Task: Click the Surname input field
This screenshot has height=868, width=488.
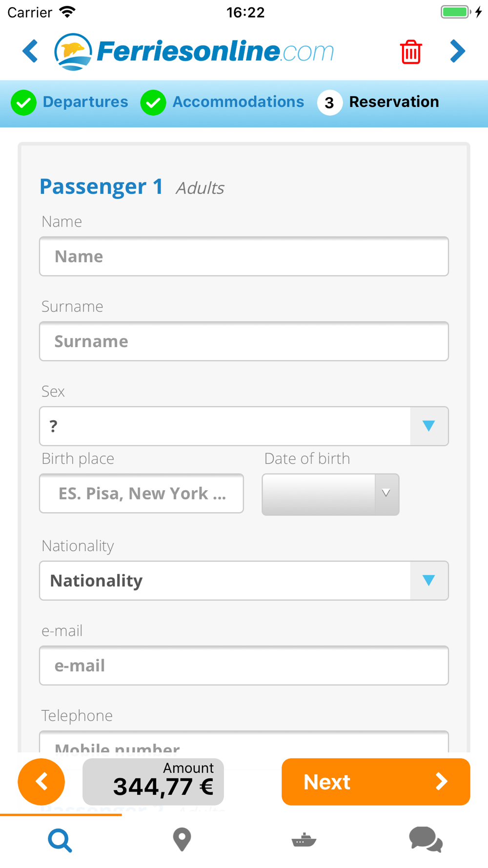Action: (244, 341)
